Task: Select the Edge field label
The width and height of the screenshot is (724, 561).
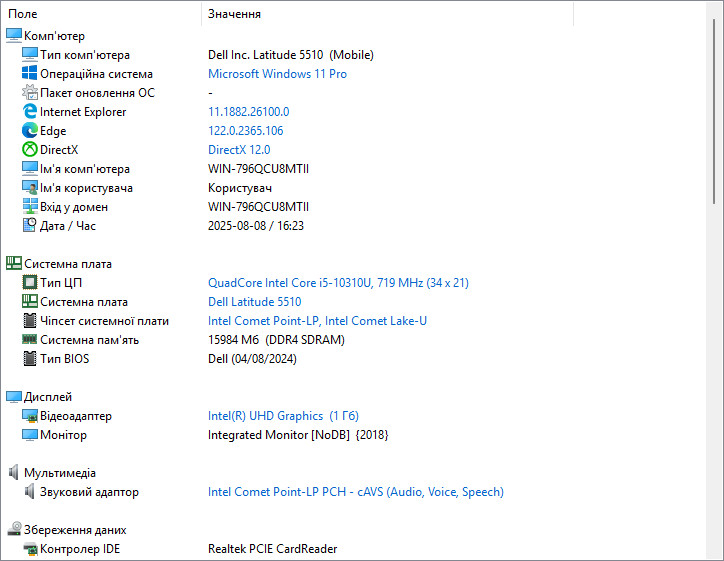Action: pos(53,131)
